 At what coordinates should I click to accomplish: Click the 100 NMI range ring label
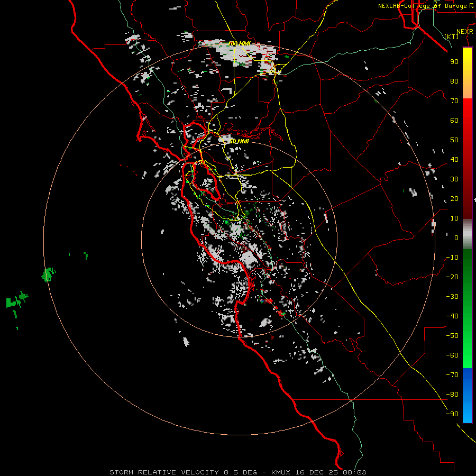pos(239,44)
